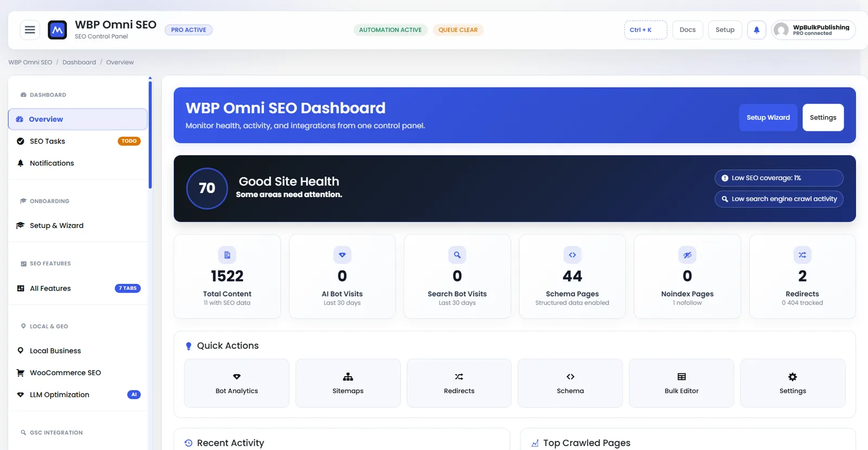Click the Recent Activity history icon
Viewport: 868px width, 450px height.
pyautogui.click(x=188, y=443)
